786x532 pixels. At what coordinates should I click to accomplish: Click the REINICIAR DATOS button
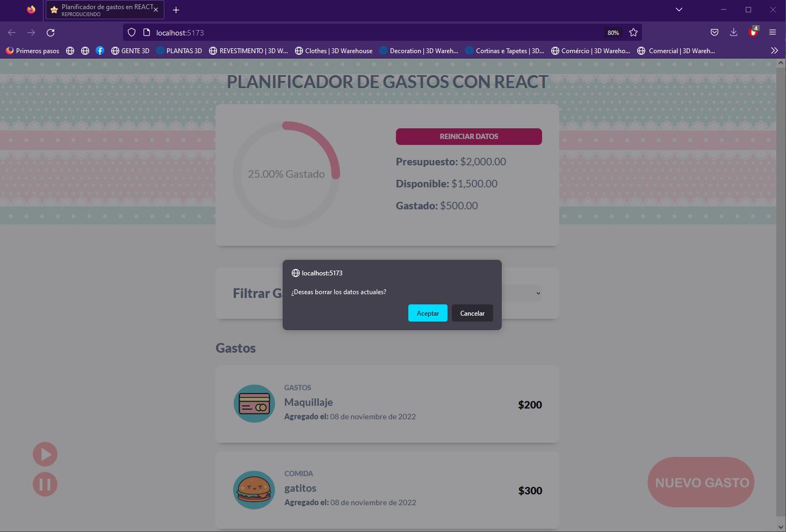tap(468, 136)
